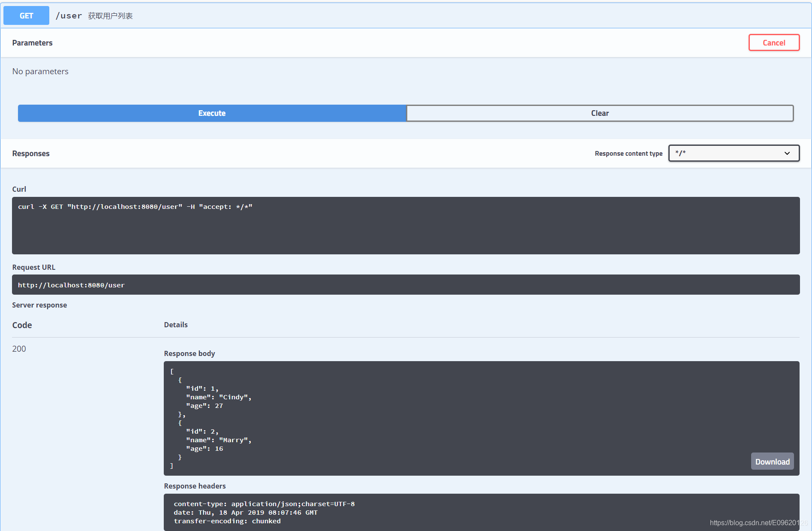812x531 pixels.
Task: Cancel the try-it-out mode
Action: (774, 43)
